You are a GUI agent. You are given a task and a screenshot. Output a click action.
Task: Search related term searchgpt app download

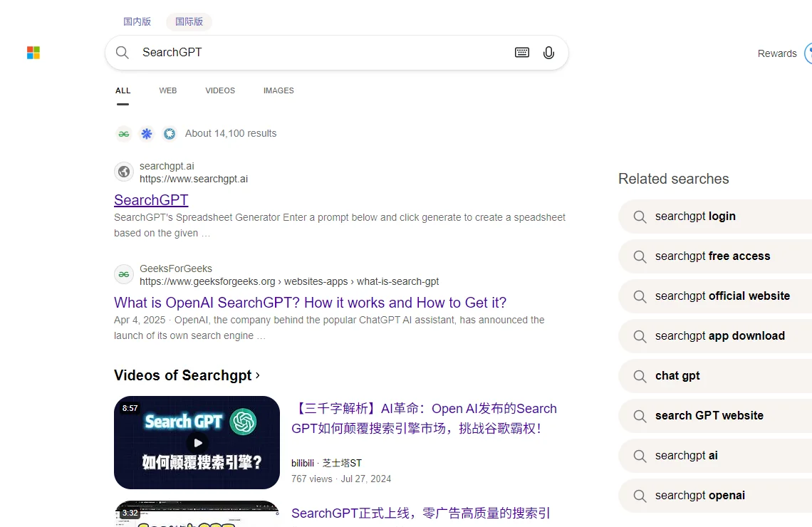pos(715,336)
